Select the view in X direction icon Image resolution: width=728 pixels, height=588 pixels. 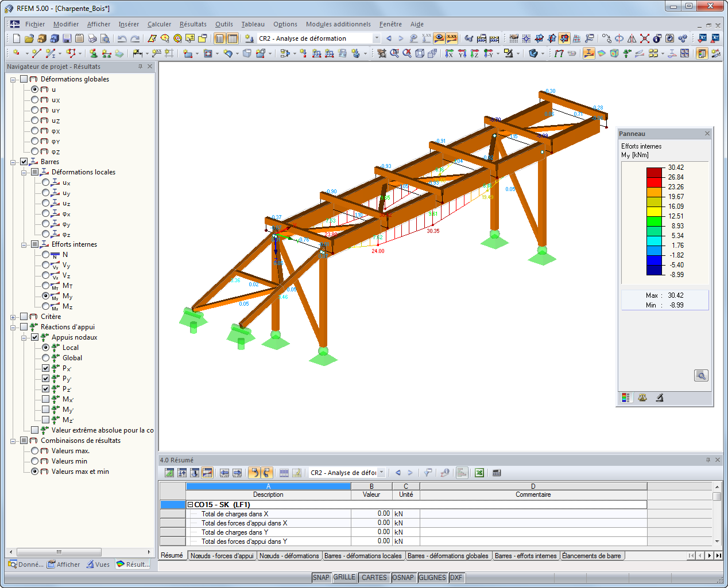449,53
